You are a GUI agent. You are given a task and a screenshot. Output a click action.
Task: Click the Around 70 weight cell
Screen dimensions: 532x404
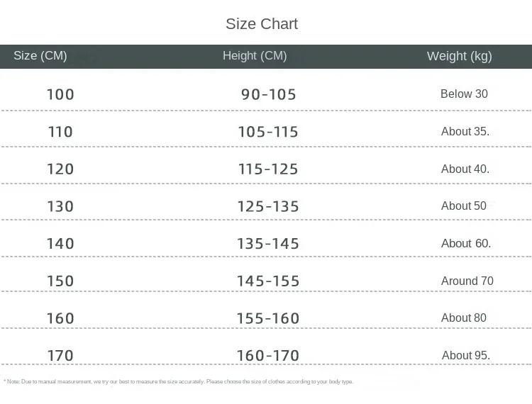[x=467, y=281]
